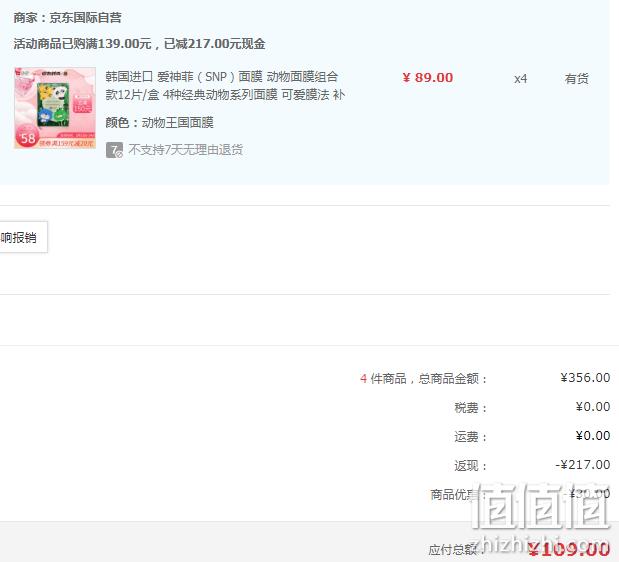Click the 影响报销 button
Screen dimensions: 619x562
click(x=23, y=237)
